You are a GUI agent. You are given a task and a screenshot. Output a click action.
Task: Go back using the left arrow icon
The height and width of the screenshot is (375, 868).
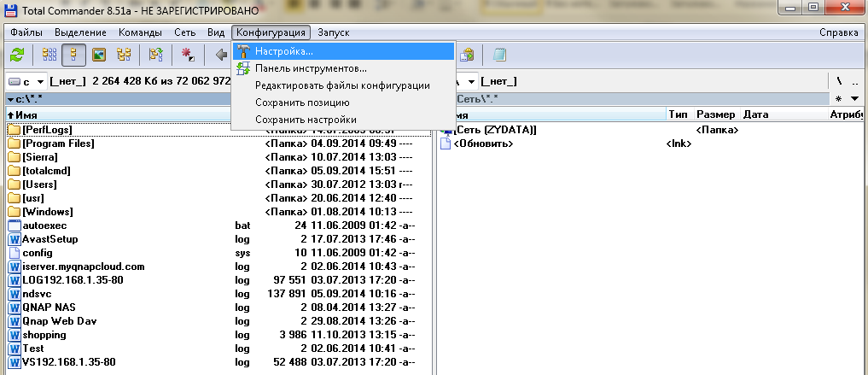[x=221, y=55]
